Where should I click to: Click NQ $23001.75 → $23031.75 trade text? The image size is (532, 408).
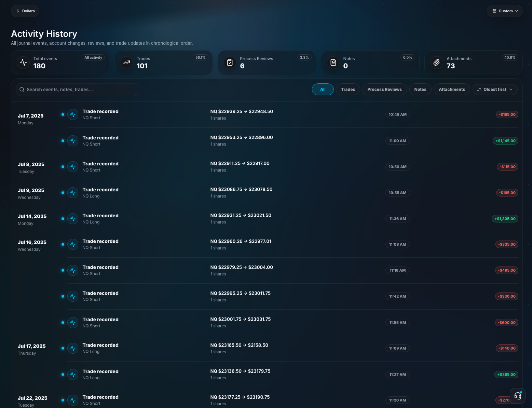pos(241,319)
